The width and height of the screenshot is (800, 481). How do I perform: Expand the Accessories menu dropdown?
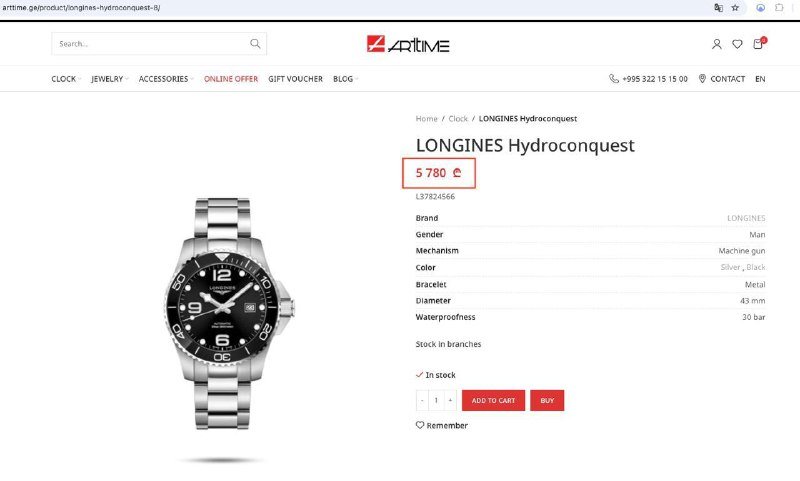(166, 79)
